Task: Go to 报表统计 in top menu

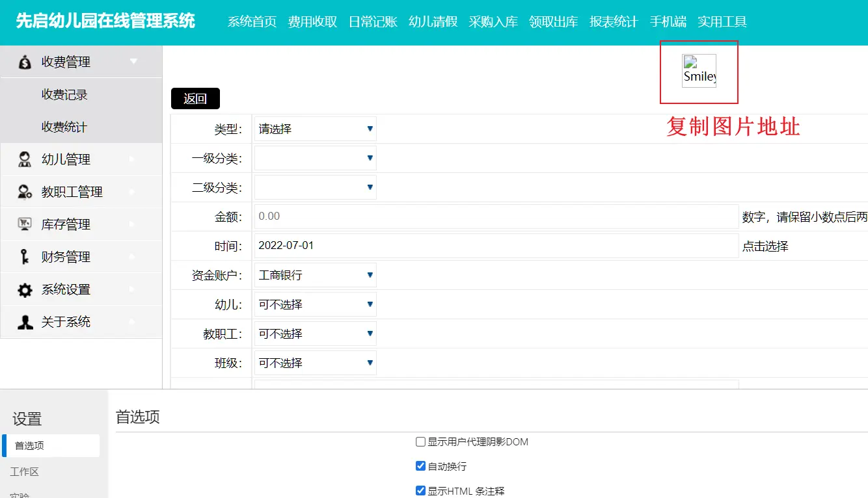Action: pyautogui.click(x=614, y=22)
